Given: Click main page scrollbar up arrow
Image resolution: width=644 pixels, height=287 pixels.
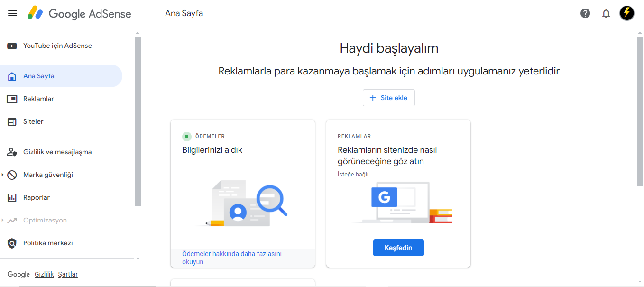Looking at the screenshot, I should pyautogui.click(x=640, y=33).
